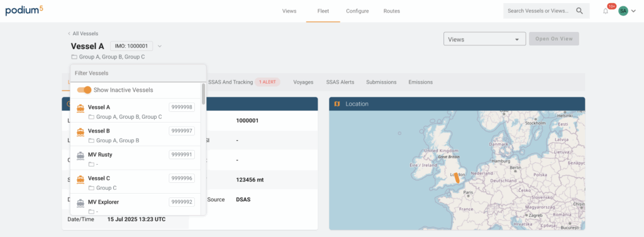
Task: Click the IMO: 1000001 badge
Action: (x=131, y=46)
